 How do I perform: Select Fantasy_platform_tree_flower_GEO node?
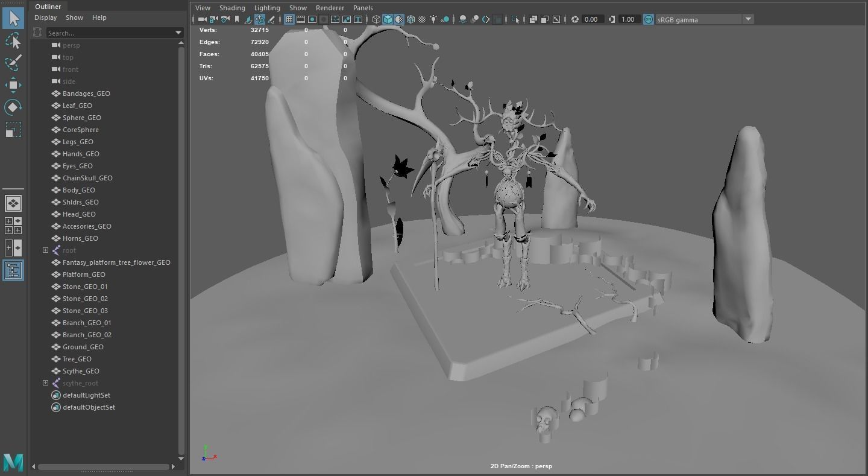pyautogui.click(x=116, y=262)
